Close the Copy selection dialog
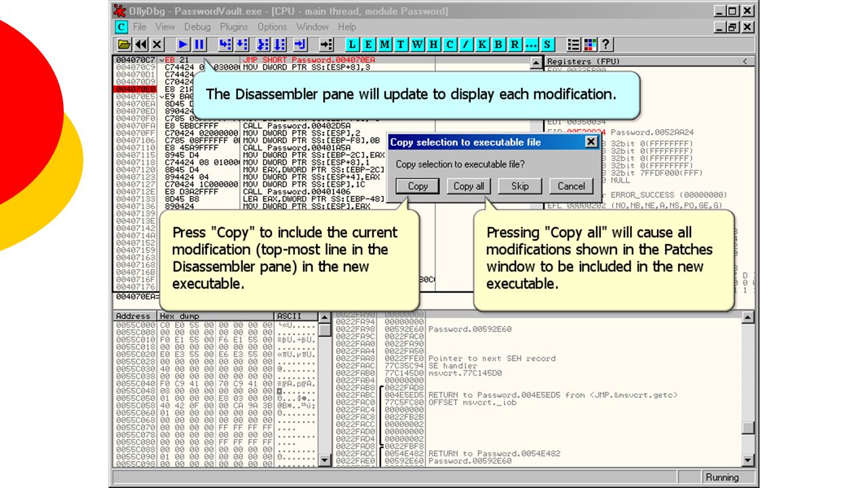868x488 pixels. [x=591, y=142]
